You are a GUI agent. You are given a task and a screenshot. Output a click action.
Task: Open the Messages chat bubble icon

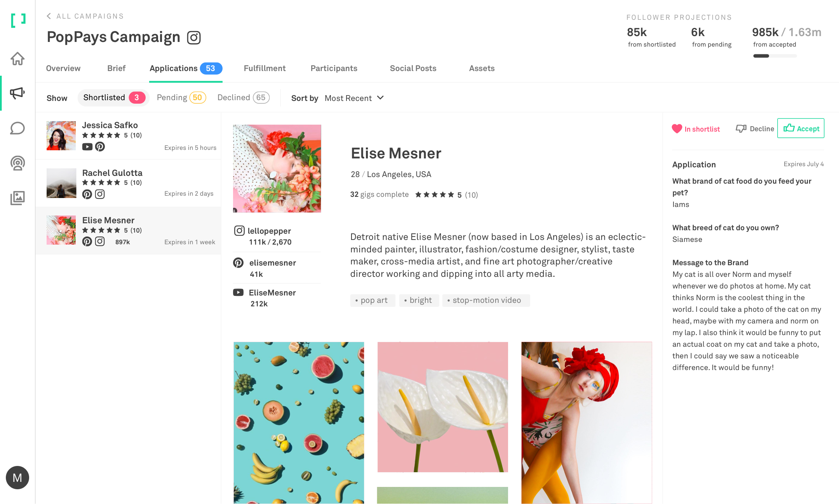pos(17,128)
